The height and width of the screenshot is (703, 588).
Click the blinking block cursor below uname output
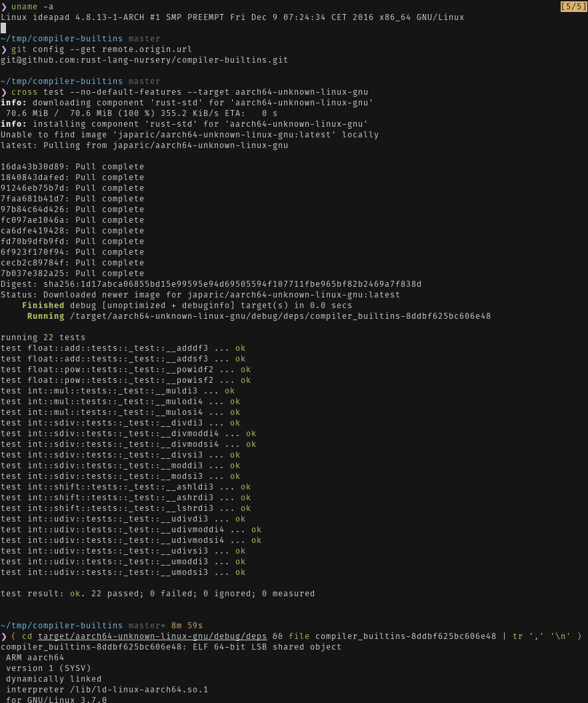pos(5,28)
